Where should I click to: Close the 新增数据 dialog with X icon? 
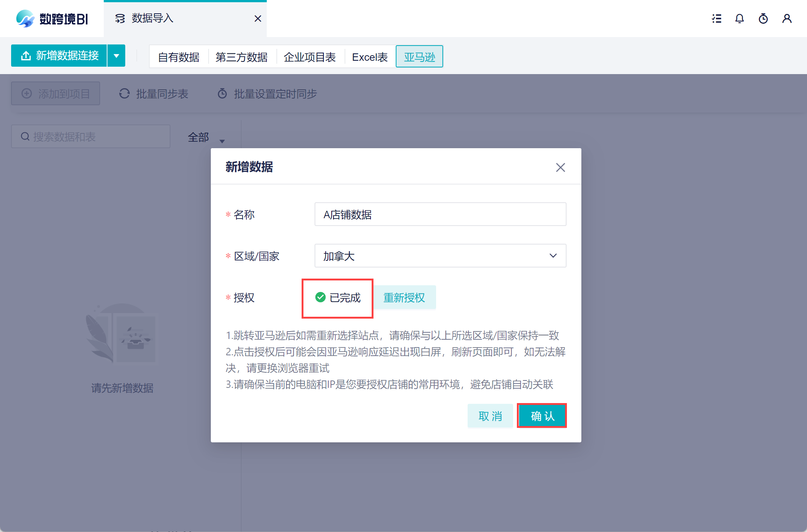pyautogui.click(x=560, y=167)
